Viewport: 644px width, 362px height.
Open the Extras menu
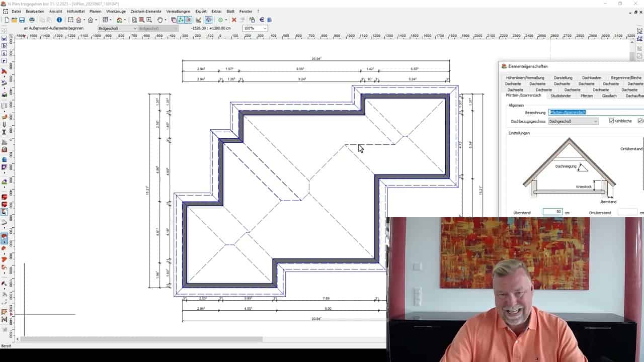(216, 11)
